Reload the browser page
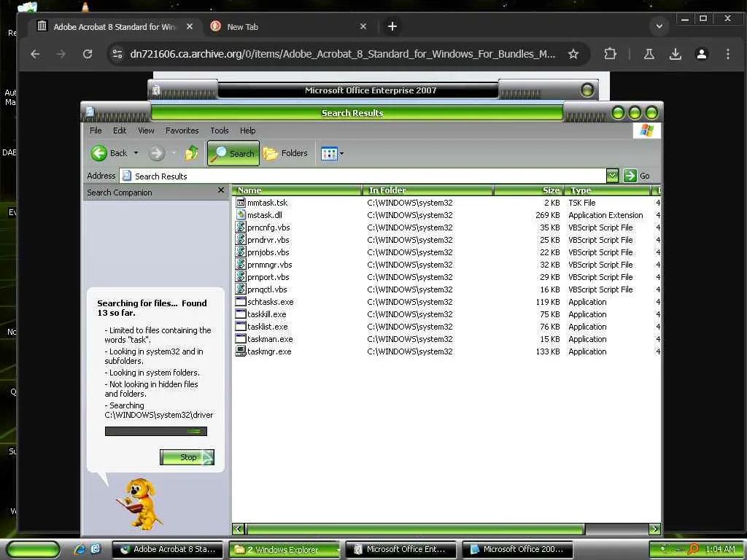Screen dimensions: 747x560 88,54
